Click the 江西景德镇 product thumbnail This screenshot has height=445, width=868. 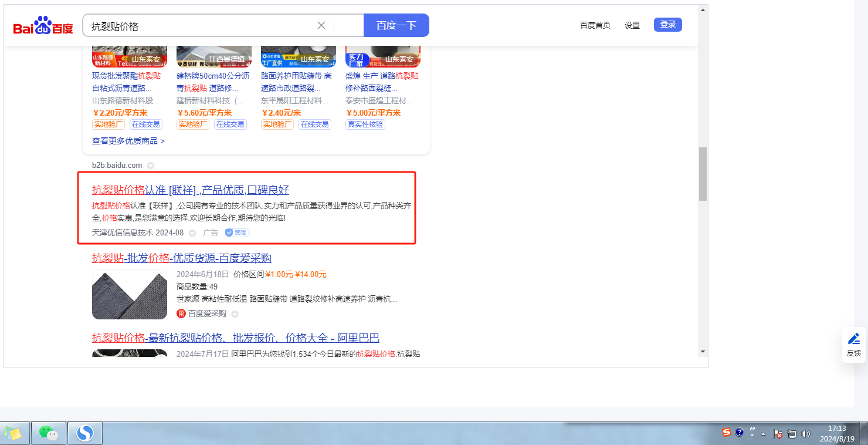214,56
